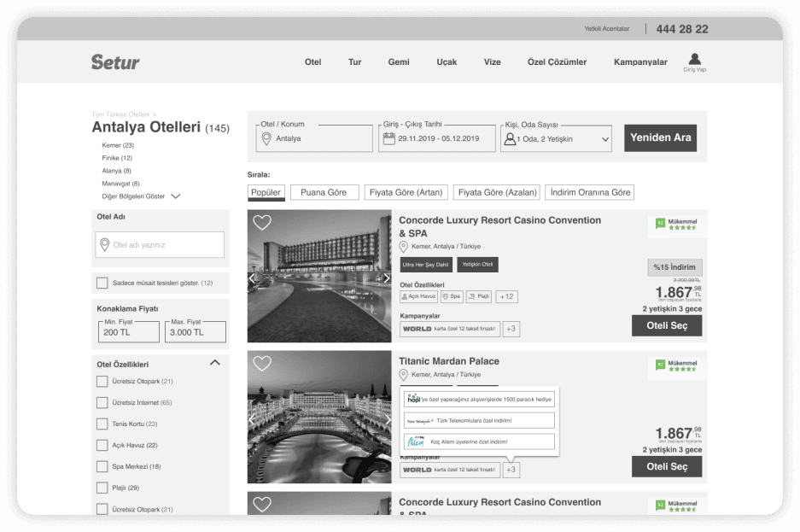Screen dimensions: 800x532
Task: Click the location pin beside Titanic Mardan Palace address
Action: [x=403, y=375]
